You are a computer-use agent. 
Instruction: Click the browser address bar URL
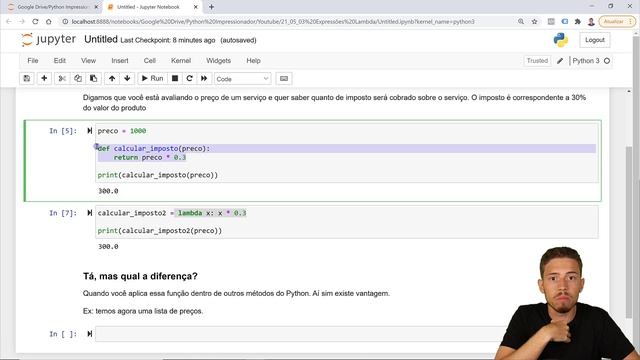pyautogui.click(x=273, y=21)
